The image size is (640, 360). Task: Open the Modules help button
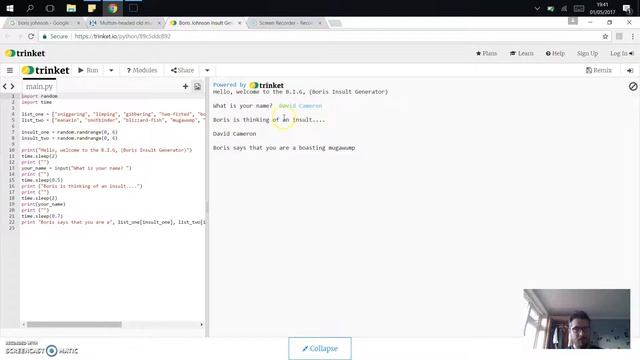pos(142,70)
